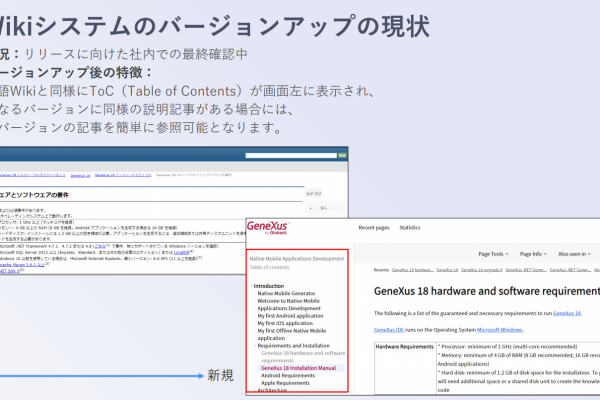The width and height of the screenshot is (600, 400).
Task: Open the Statistics menu item
Action: pyautogui.click(x=410, y=227)
